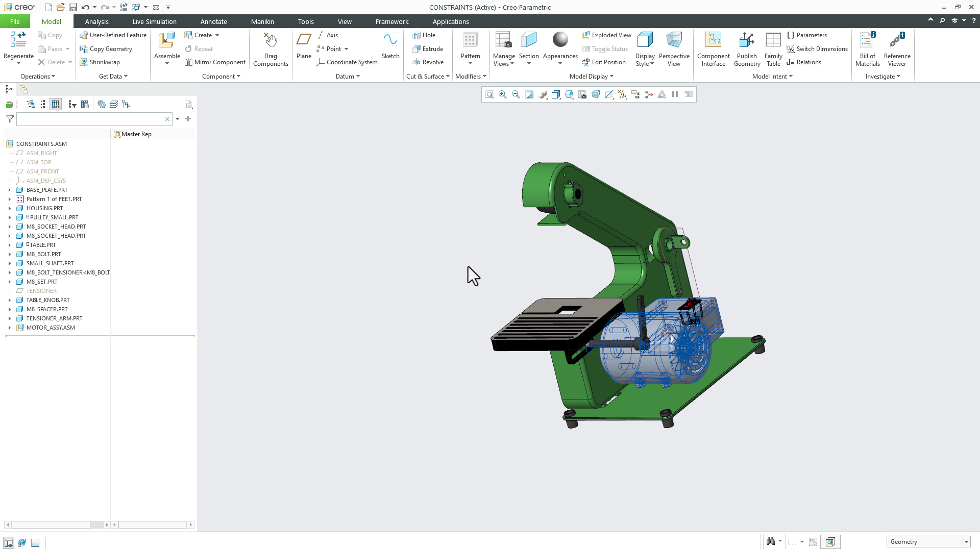Open the Extrude tool
The image size is (980, 551).
coord(429,48)
